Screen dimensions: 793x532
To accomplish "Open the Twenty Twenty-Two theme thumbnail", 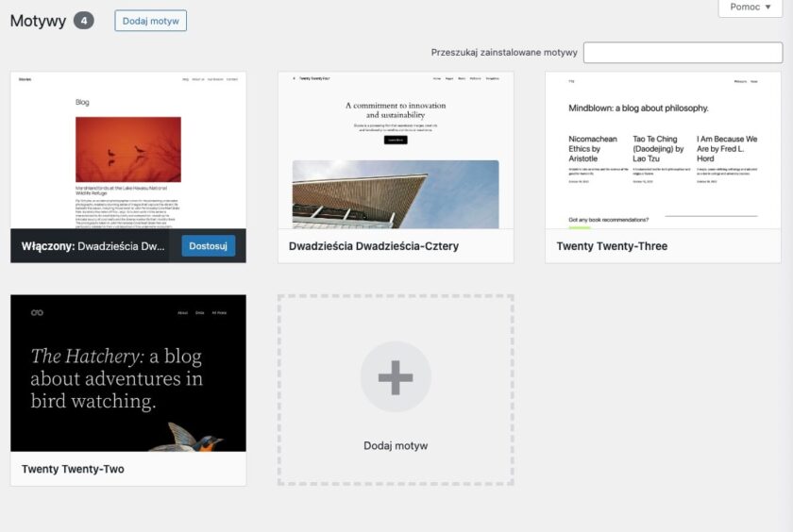I will click(128, 374).
